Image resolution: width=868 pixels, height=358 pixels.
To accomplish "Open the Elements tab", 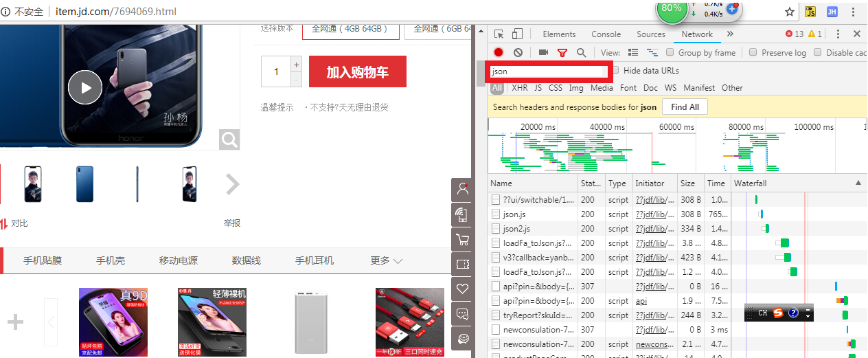I will (x=559, y=34).
